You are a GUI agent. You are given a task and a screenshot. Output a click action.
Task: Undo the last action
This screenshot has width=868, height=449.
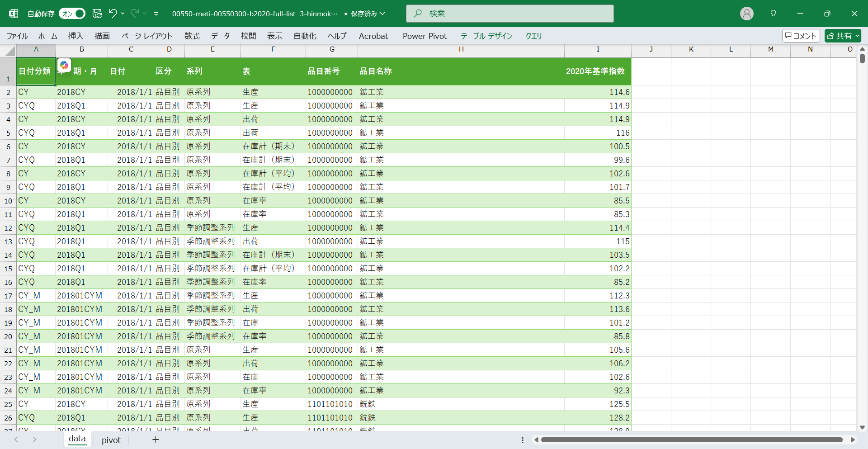click(x=113, y=14)
